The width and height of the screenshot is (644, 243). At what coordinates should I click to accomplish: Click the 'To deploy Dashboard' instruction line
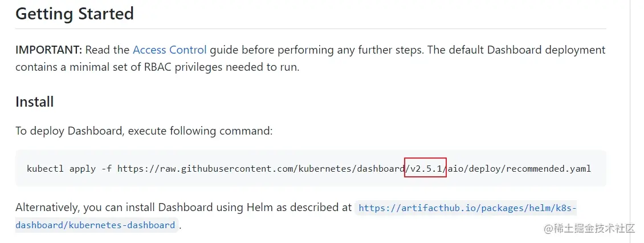[144, 131]
